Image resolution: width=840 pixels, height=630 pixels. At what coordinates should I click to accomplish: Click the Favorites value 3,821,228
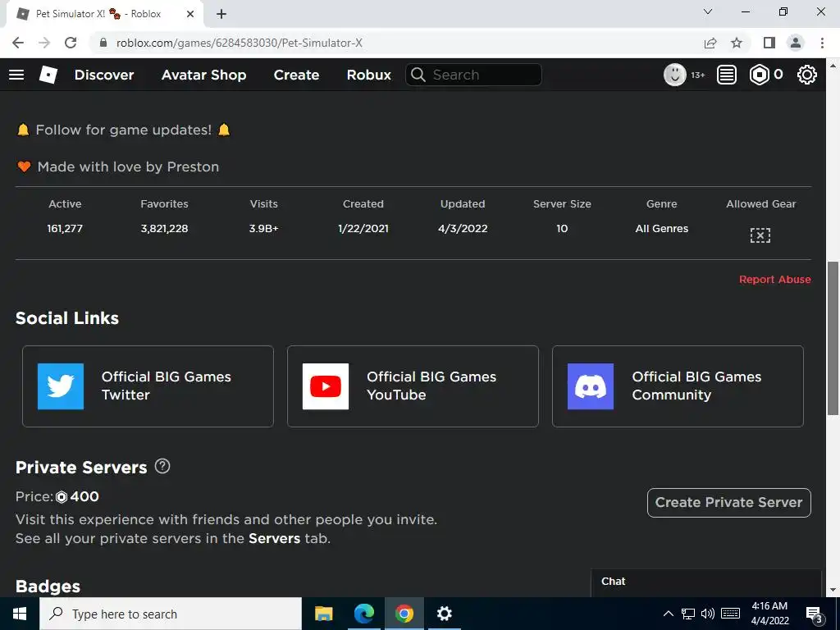[x=164, y=229]
